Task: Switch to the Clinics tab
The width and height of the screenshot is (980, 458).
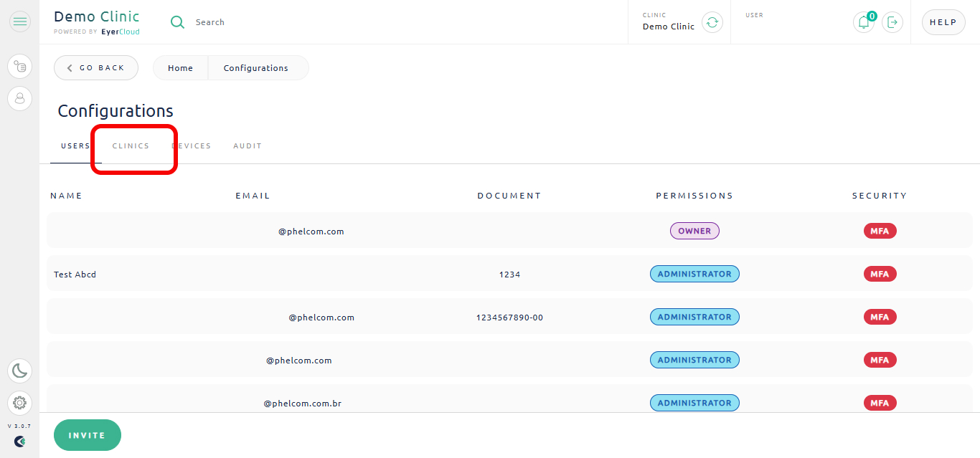Action: [x=131, y=146]
